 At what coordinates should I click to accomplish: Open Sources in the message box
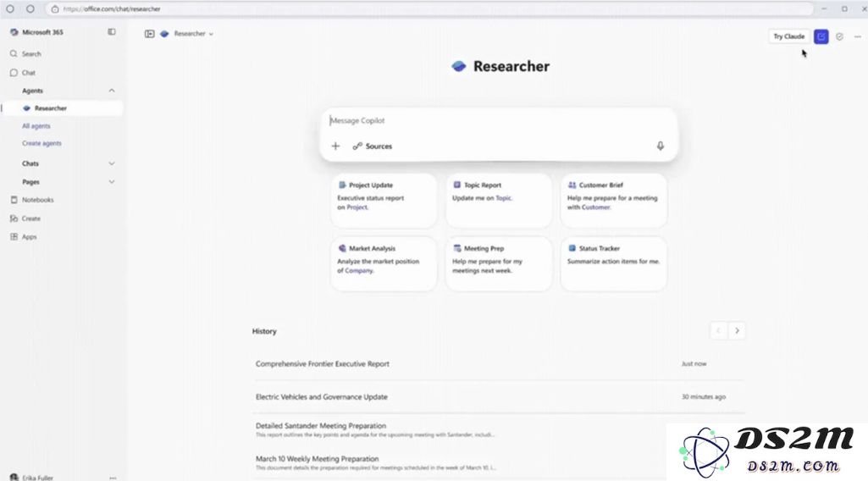coord(373,147)
